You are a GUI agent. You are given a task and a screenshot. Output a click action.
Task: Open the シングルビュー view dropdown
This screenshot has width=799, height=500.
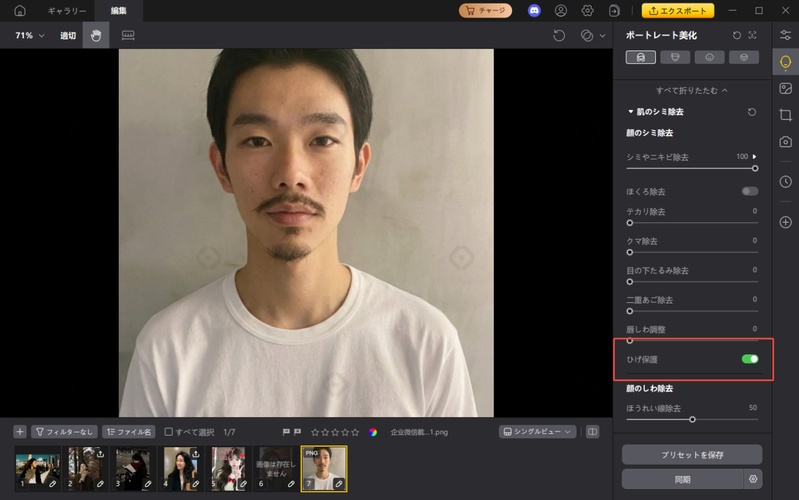537,432
